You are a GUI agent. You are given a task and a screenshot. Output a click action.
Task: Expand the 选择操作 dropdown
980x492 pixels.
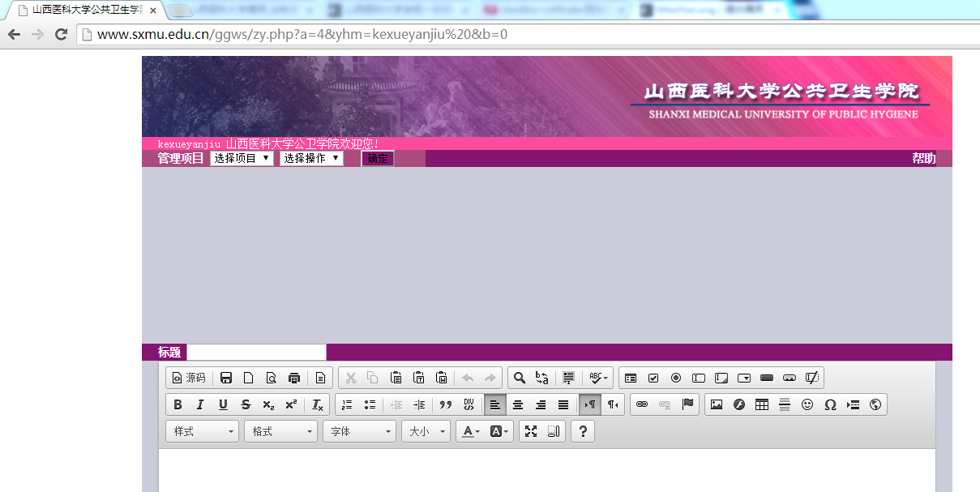(311, 158)
